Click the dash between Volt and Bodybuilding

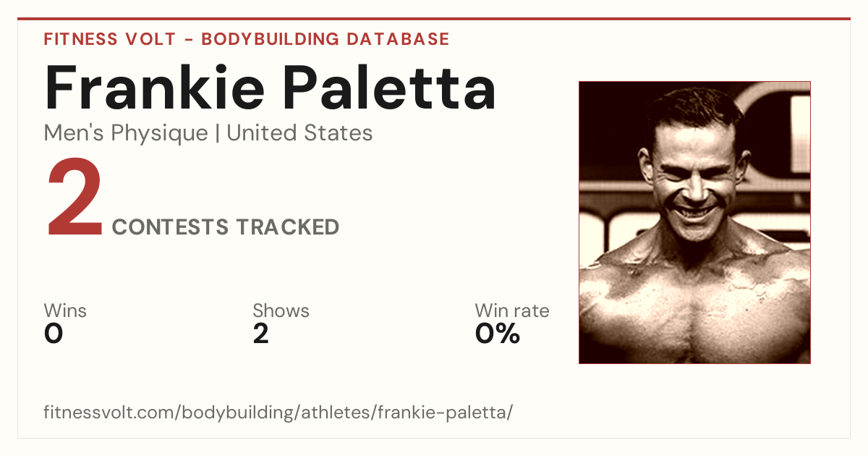pos(188,40)
